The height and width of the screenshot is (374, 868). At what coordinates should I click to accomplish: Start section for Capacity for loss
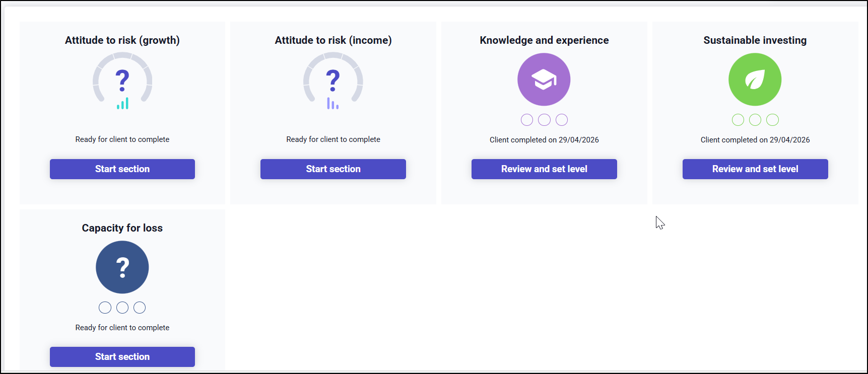(122, 357)
